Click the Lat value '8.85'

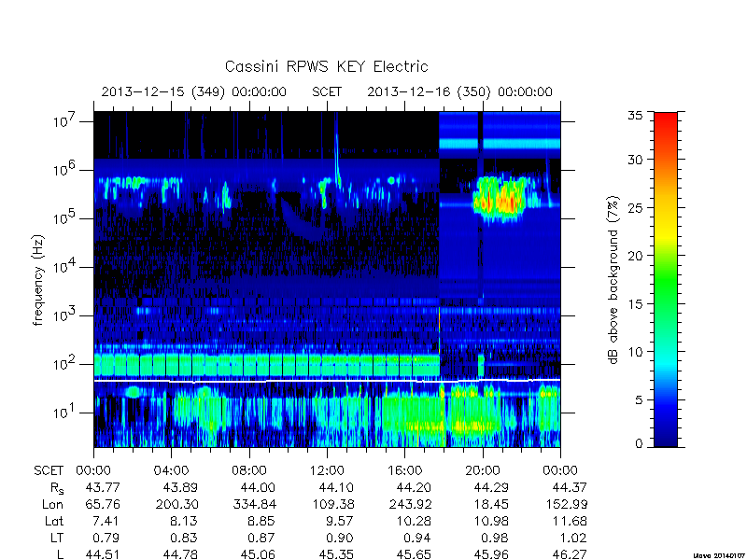click(262, 521)
